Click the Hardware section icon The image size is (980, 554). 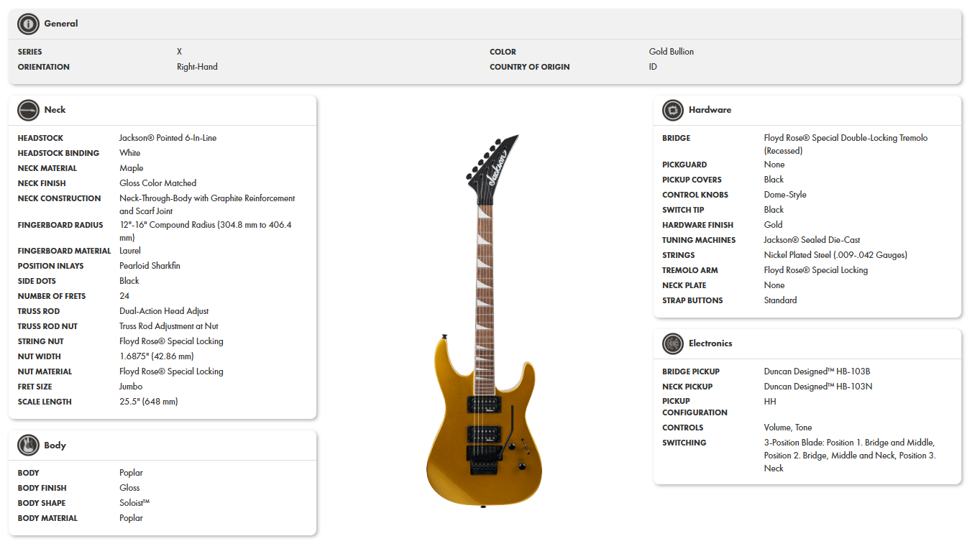point(673,110)
